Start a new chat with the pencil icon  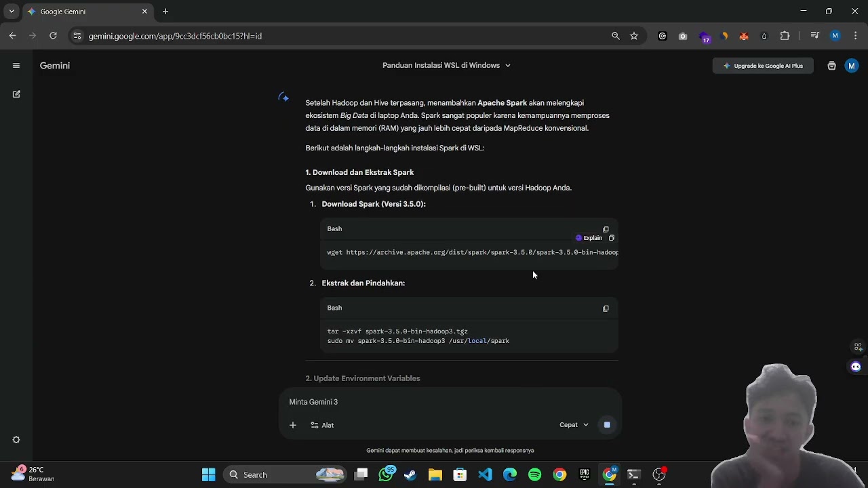pyautogui.click(x=16, y=94)
